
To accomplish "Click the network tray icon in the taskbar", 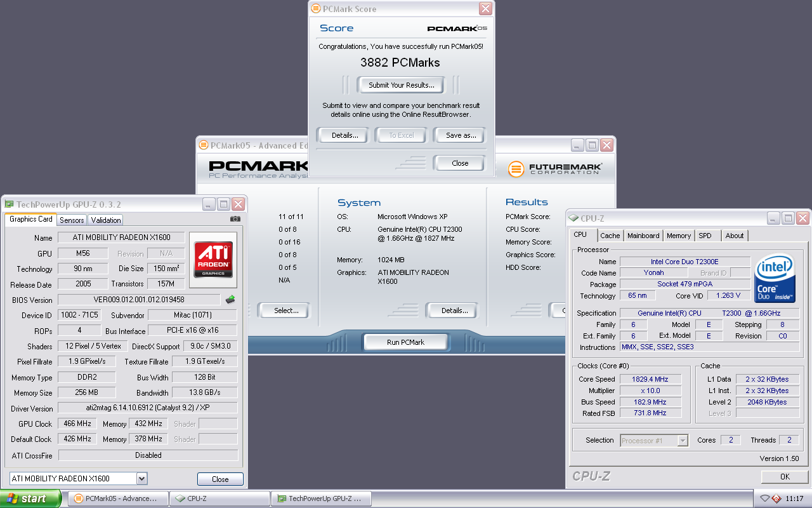I will pyautogui.click(x=765, y=498).
